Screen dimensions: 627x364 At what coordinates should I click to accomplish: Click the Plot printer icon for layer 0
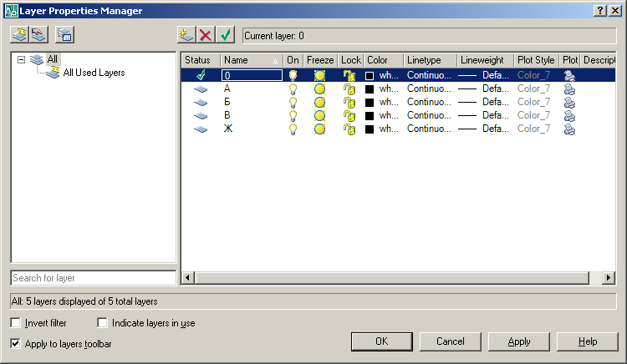[x=569, y=75]
